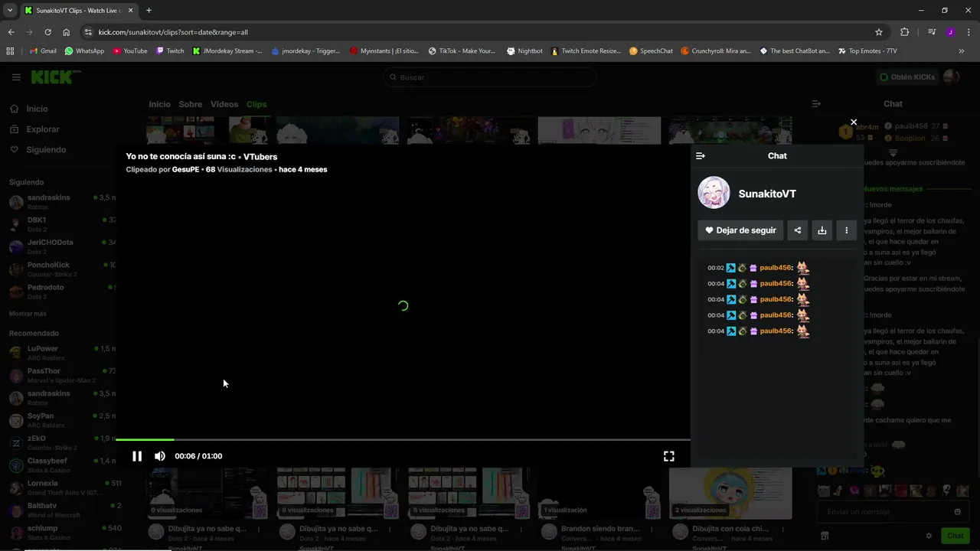980x551 pixels.
Task: Click Dejar de seguir button
Action: pyautogui.click(x=740, y=230)
